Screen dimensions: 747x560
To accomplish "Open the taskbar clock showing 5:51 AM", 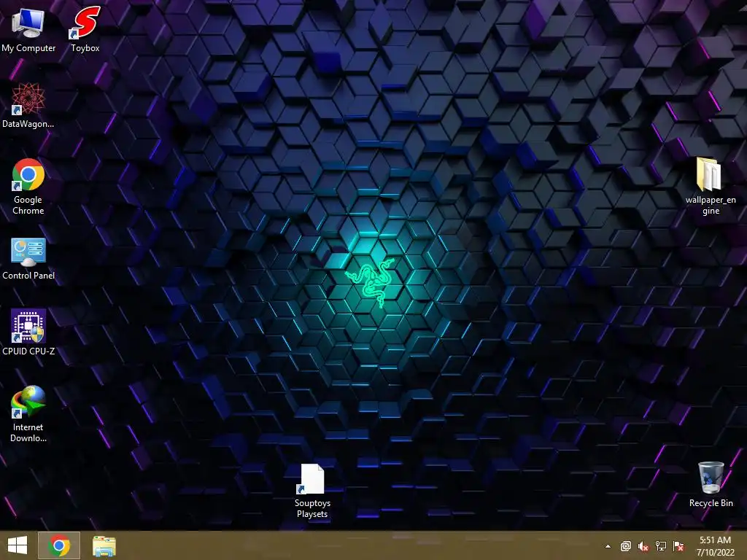I will [715, 546].
